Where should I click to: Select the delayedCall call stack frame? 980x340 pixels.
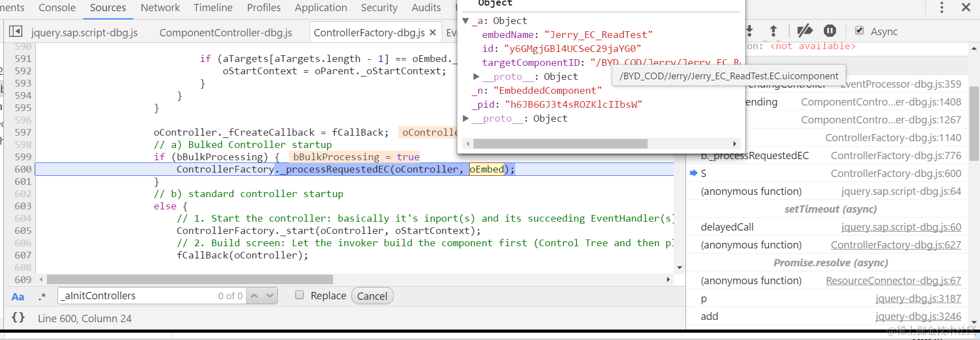tap(727, 227)
